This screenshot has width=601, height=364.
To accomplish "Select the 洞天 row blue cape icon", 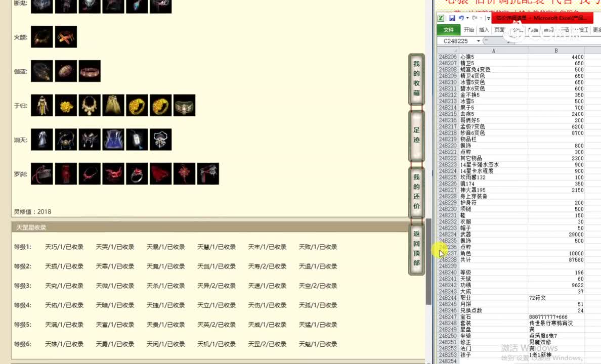I will point(113,140).
